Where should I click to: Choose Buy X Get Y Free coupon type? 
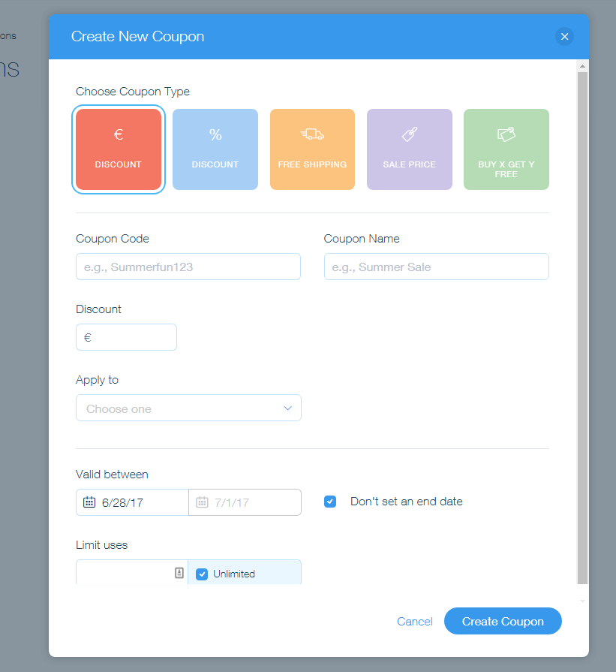(x=506, y=149)
